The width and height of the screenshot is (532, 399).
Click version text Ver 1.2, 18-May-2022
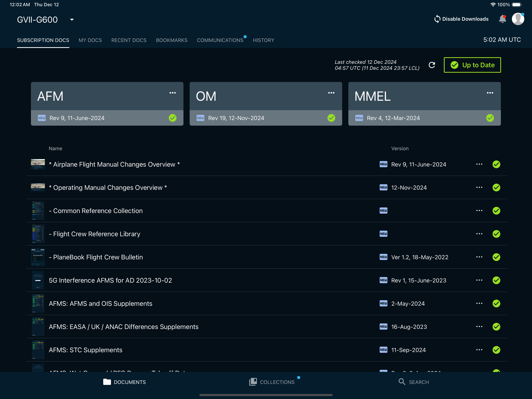pyautogui.click(x=420, y=257)
